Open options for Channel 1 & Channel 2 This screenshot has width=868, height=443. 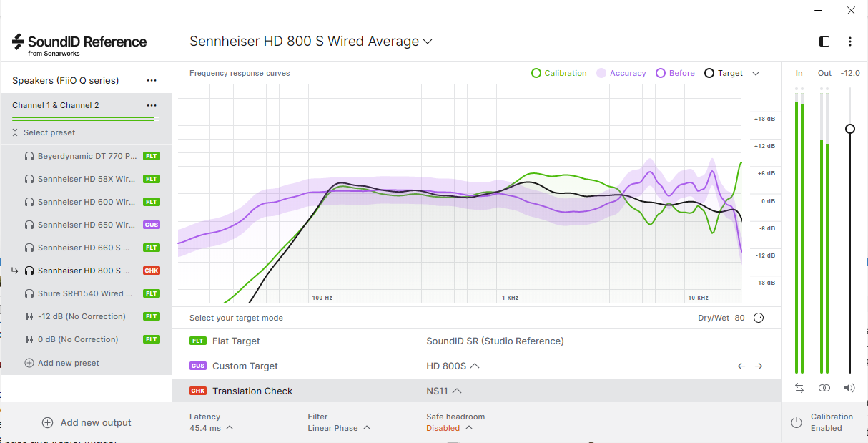coord(152,105)
